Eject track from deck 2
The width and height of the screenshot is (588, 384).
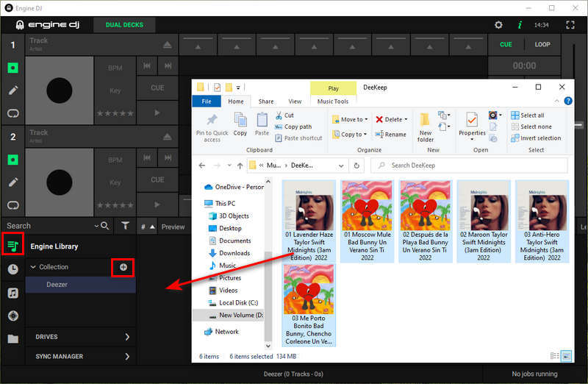pyautogui.click(x=168, y=137)
